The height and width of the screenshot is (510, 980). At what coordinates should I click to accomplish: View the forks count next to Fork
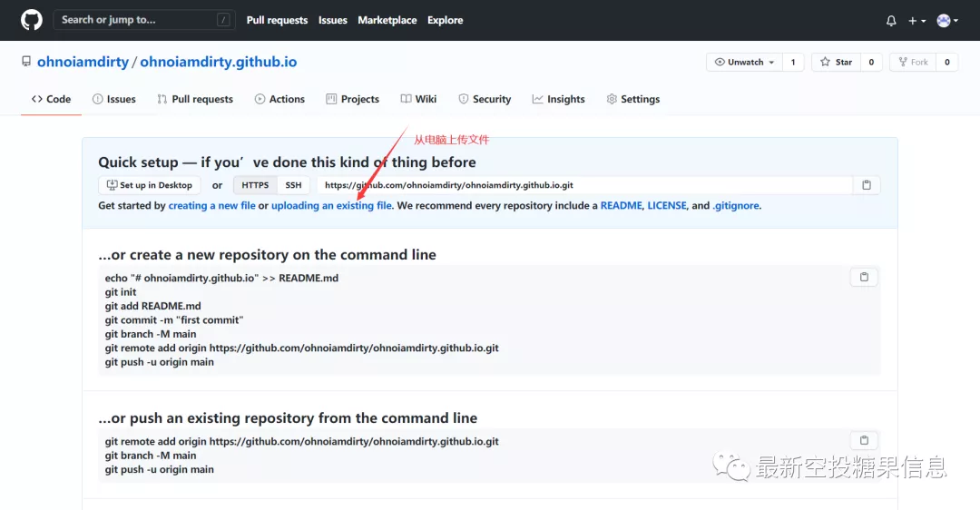(x=946, y=62)
